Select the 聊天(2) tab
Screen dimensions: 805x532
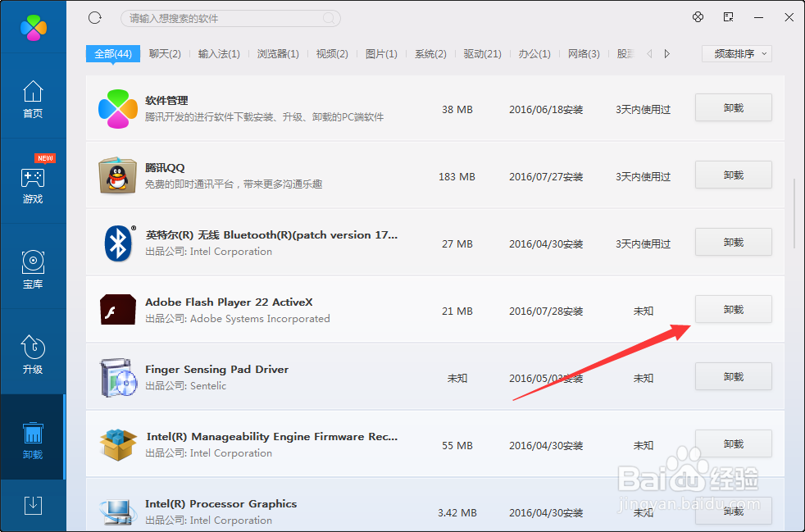pos(165,53)
